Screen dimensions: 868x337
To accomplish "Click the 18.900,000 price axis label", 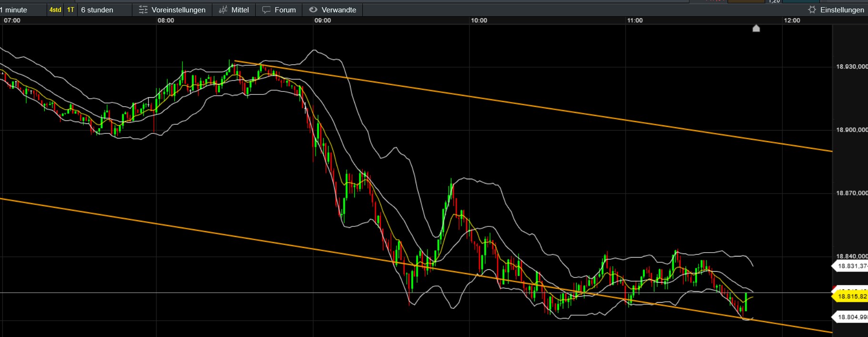I will (851, 130).
